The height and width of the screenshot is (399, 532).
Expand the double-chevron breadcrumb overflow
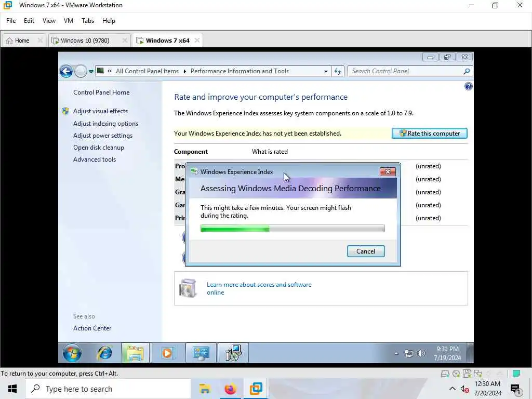tap(110, 71)
